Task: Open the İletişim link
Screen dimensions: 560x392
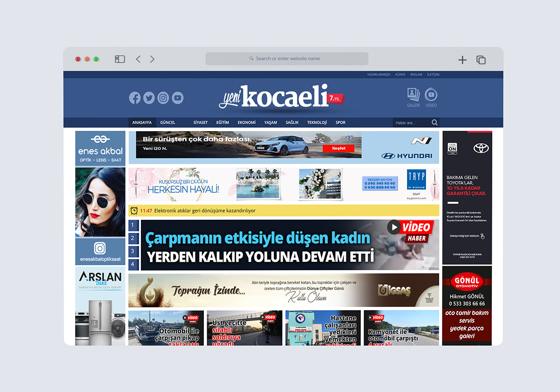Action: pos(433,75)
